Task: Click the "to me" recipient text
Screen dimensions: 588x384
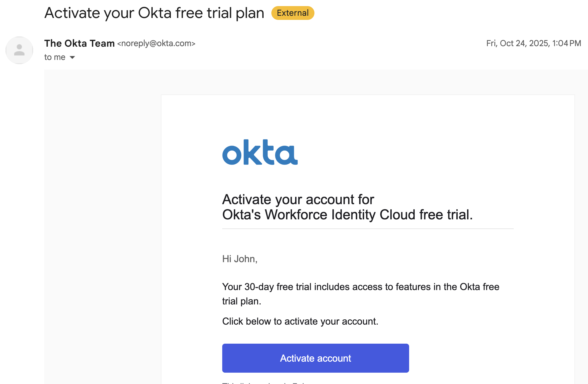Action: 55,57
